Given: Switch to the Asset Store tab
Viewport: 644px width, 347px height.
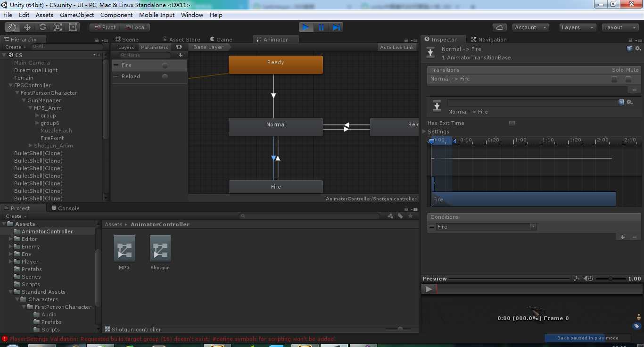Looking at the screenshot, I should (182, 40).
